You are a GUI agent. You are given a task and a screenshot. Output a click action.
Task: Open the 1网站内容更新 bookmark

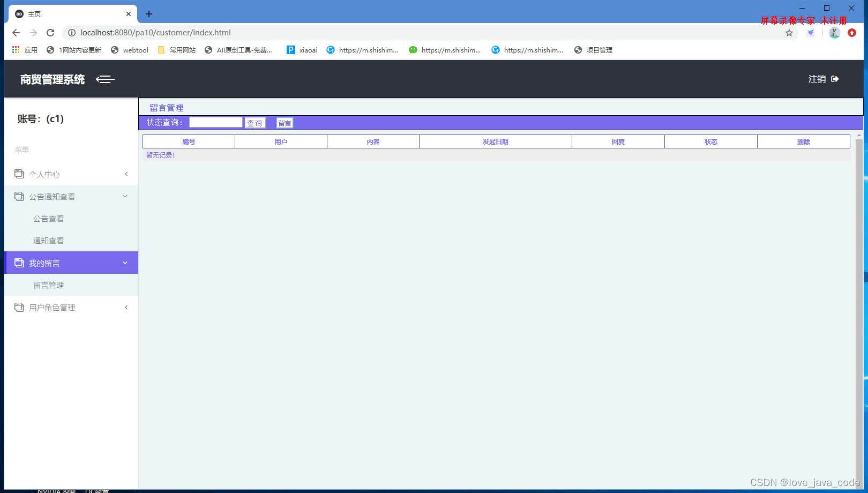coord(74,50)
